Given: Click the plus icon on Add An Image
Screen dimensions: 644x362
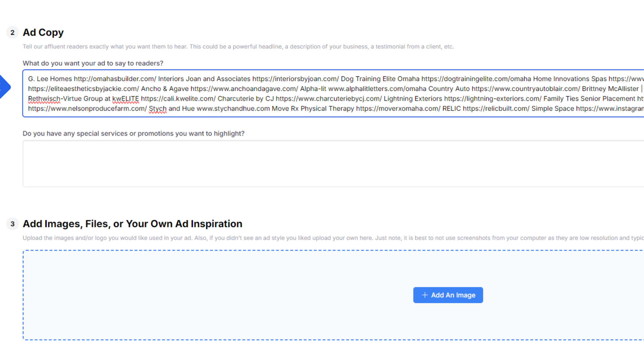Looking at the screenshot, I should pyautogui.click(x=425, y=295).
